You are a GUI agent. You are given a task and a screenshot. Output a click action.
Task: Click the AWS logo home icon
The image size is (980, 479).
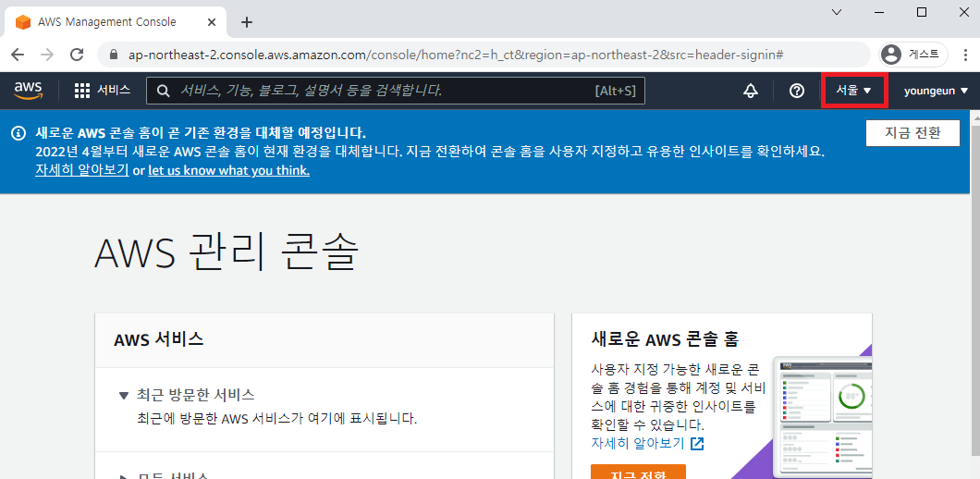point(28,91)
